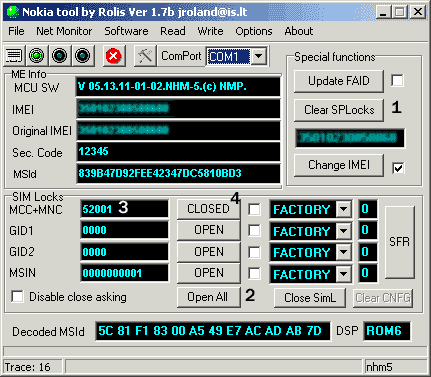Click the list/log window toolbar icon
Screen dimensions: 431x377
point(14,56)
